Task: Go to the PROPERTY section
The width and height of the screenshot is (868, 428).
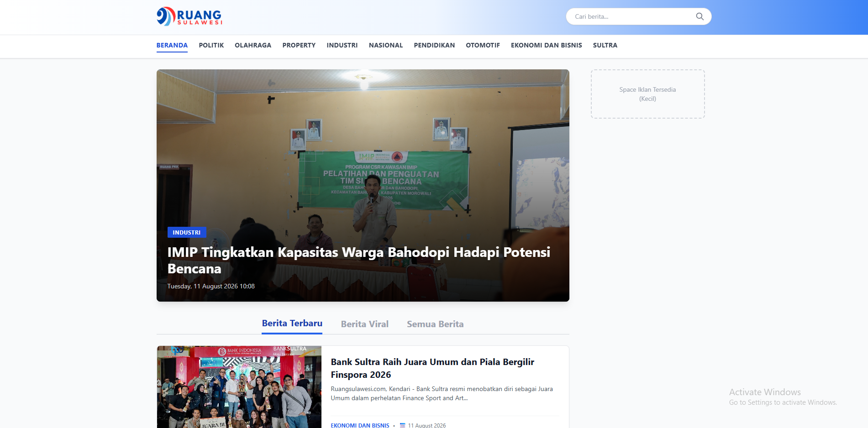Action: click(299, 45)
